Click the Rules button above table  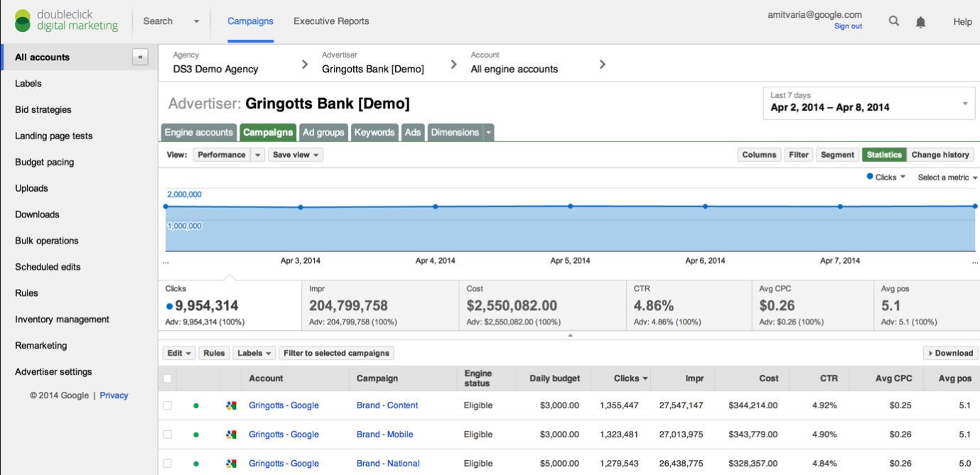214,353
